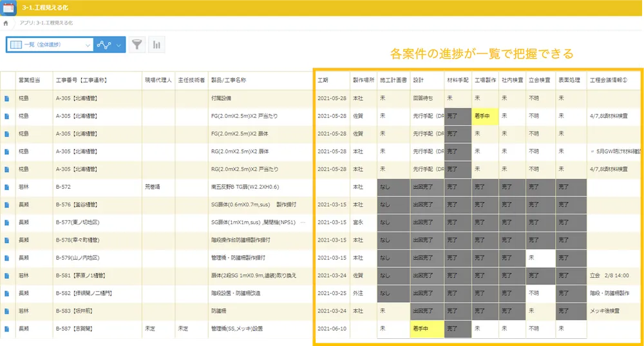Select the 製品/工事名称 column header
The image size is (644, 346).
[x=228, y=81]
